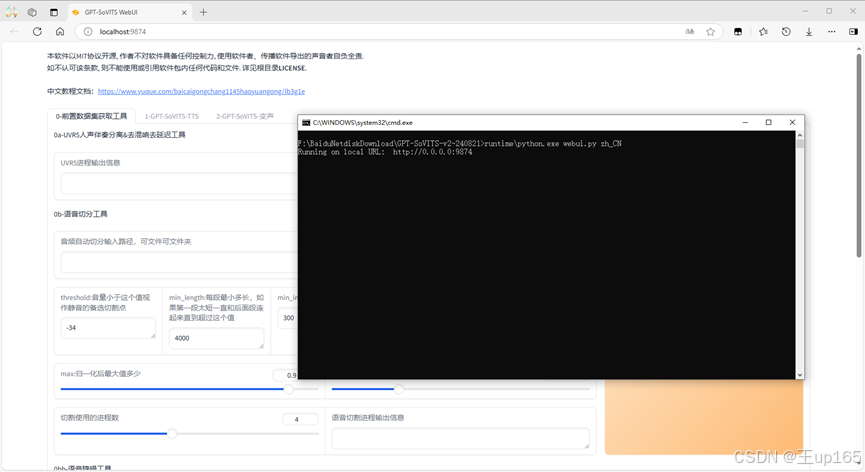Open browser settings and more menu
The width and height of the screenshot is (865, 472).
(x=831, y=31)
